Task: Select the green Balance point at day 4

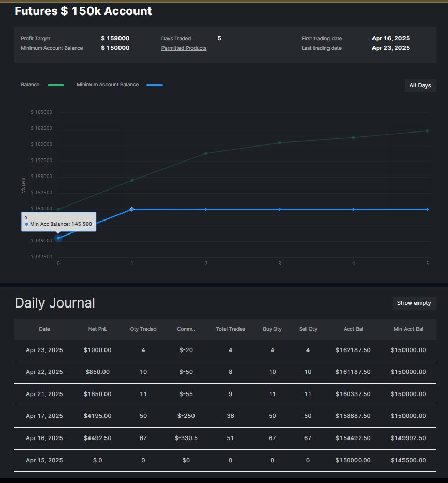Action: (x=353, y=137)
